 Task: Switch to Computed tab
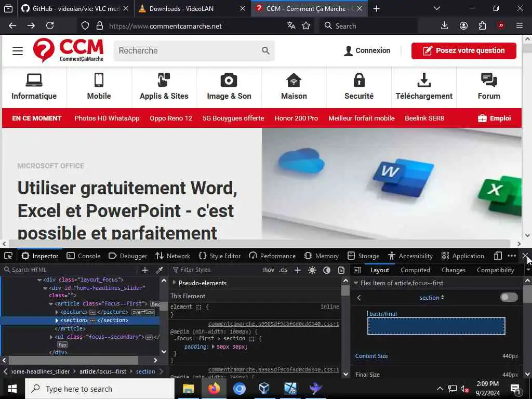click(x=415, y=270)
